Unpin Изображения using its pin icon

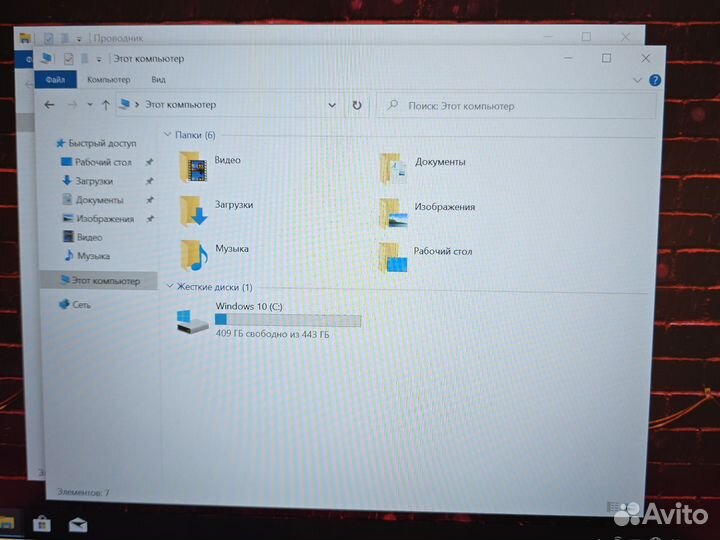click(150, 219)
